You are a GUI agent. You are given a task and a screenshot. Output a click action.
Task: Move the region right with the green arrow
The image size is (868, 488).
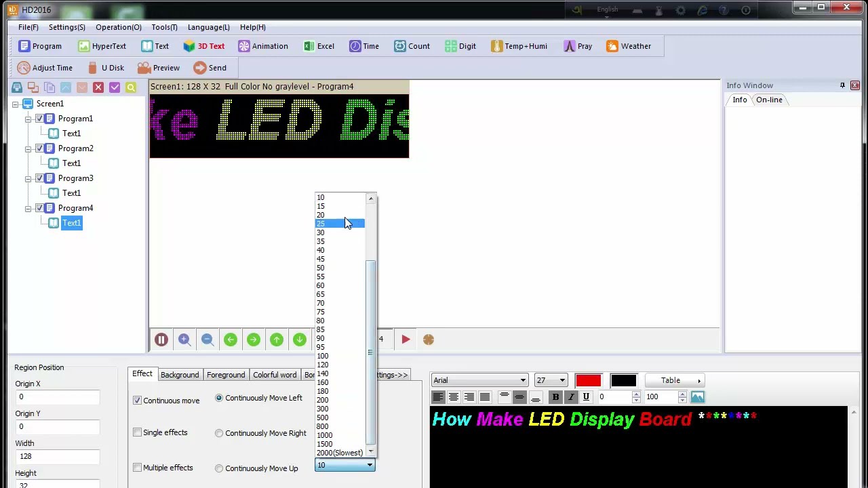[x=254, y=340]
